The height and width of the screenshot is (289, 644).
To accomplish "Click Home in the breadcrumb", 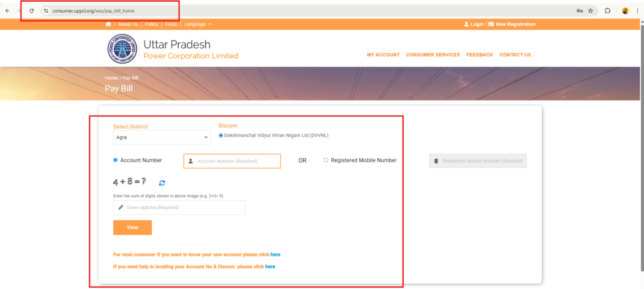I will pos(111,77).
